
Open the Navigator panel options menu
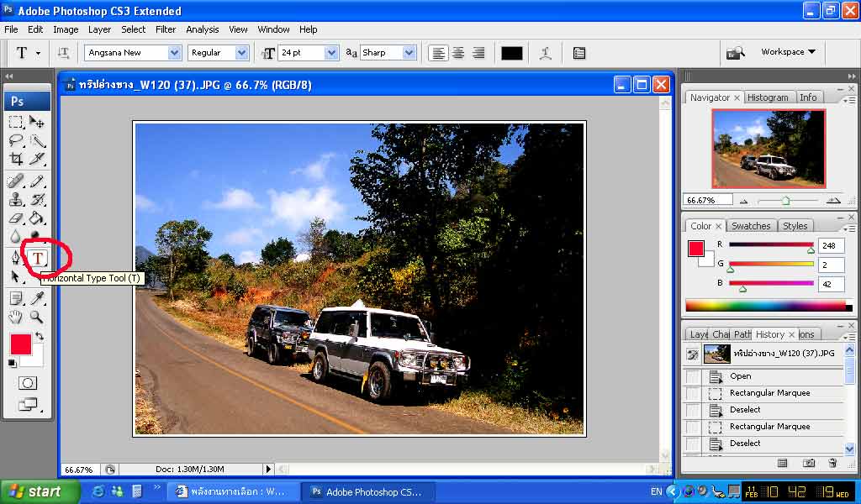(848, 100)
